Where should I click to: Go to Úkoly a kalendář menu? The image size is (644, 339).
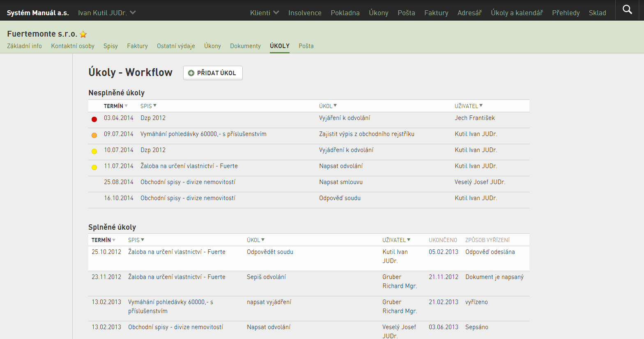pos(517,13)
